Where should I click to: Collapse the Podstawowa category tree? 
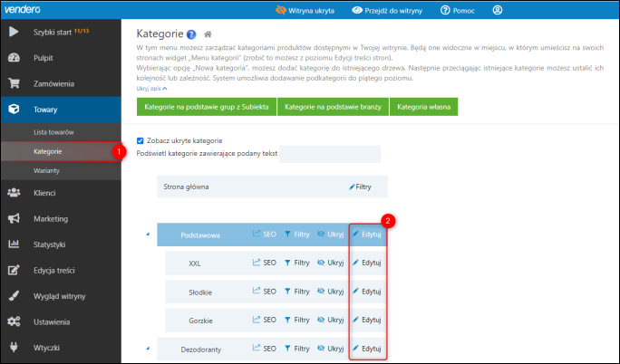click(148, 235)
